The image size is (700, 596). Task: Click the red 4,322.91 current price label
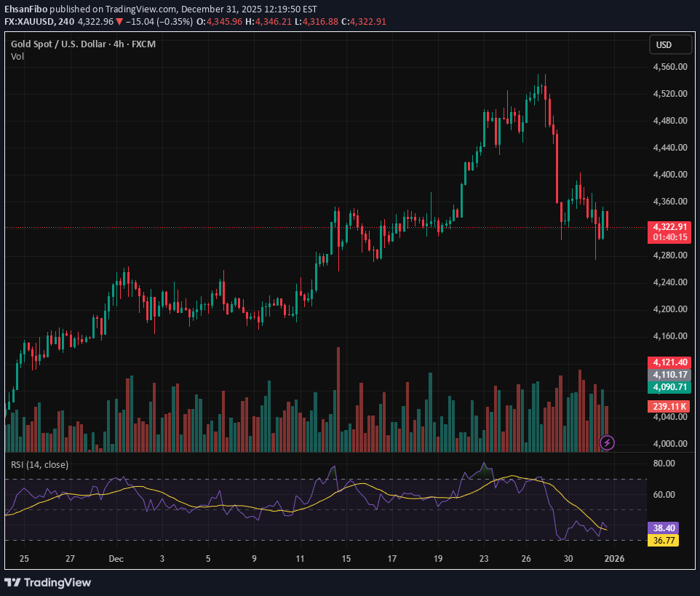[669, 227]
